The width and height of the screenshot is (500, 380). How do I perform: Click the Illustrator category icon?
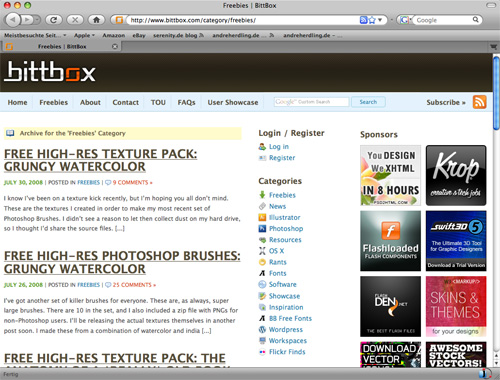point(262,217)
